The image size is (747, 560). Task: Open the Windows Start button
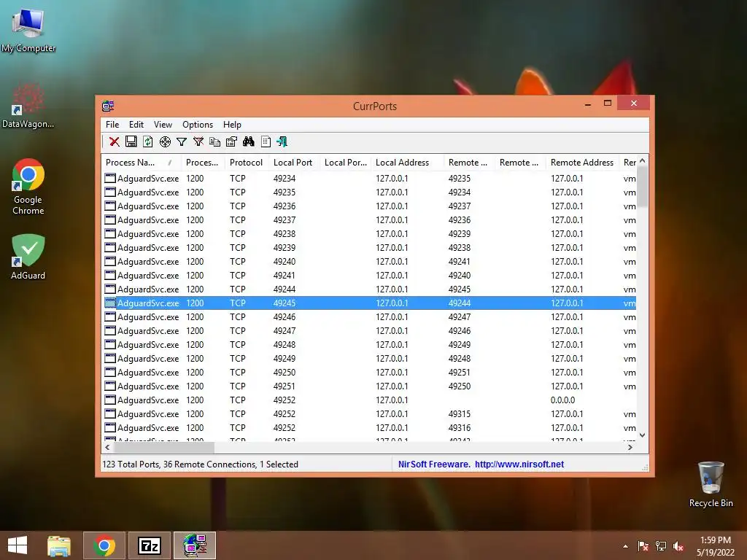pyautogui.click(x=18, y=545)
